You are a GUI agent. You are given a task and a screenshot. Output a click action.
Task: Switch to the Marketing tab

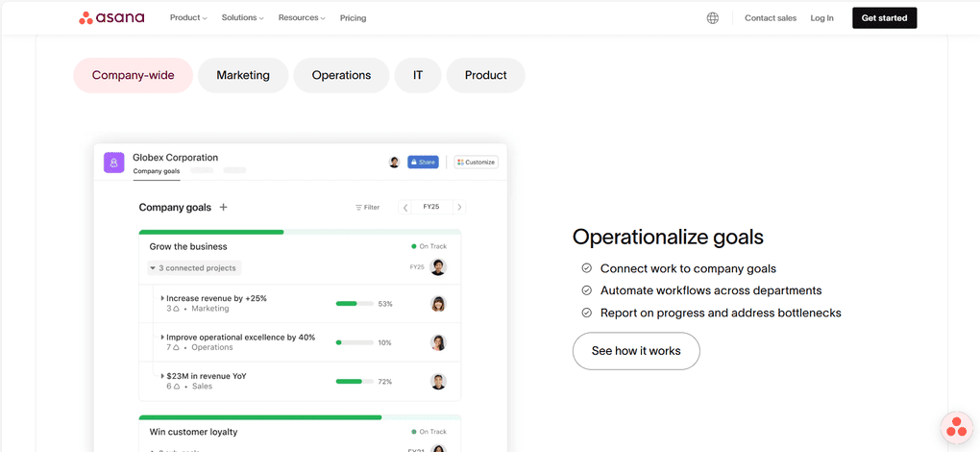click(243, 76)
